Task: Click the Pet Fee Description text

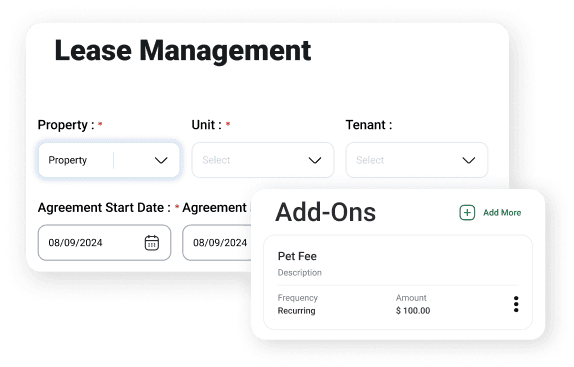Action: point(299,273)
